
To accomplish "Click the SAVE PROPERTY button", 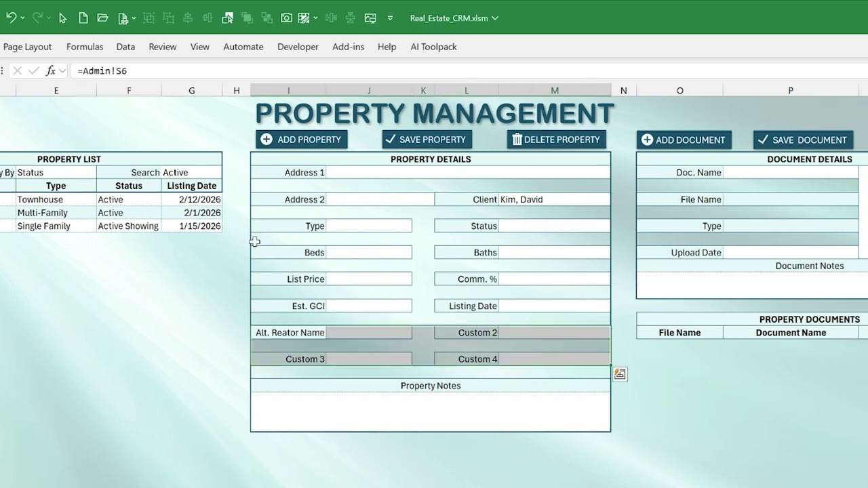I will pos(427,140).
